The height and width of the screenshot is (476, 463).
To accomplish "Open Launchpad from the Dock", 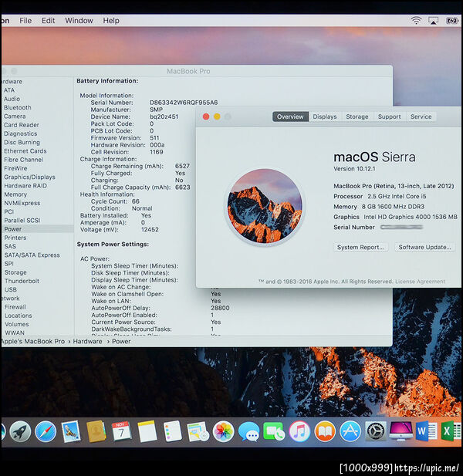I will point(20,431).
